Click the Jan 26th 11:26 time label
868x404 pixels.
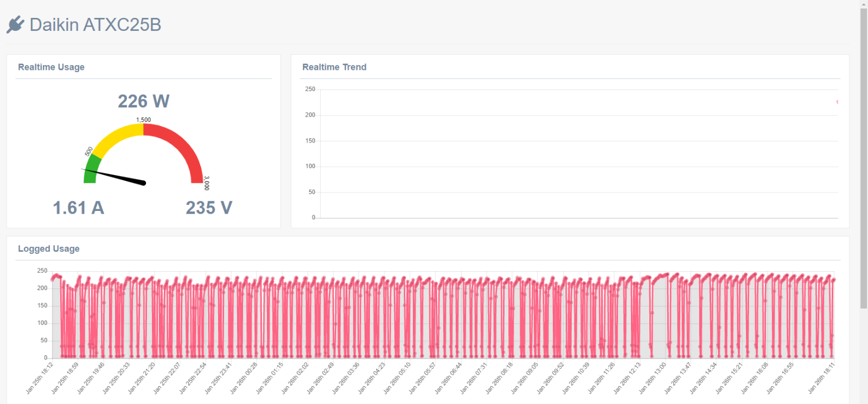point(602,378)
